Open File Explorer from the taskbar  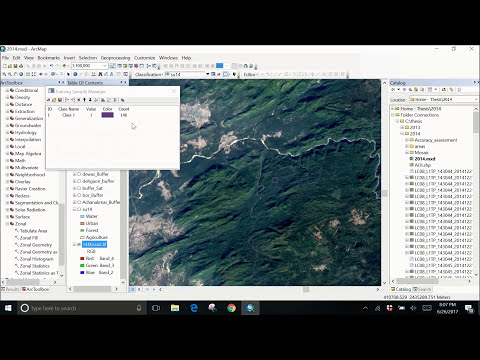tap(175, 308)
